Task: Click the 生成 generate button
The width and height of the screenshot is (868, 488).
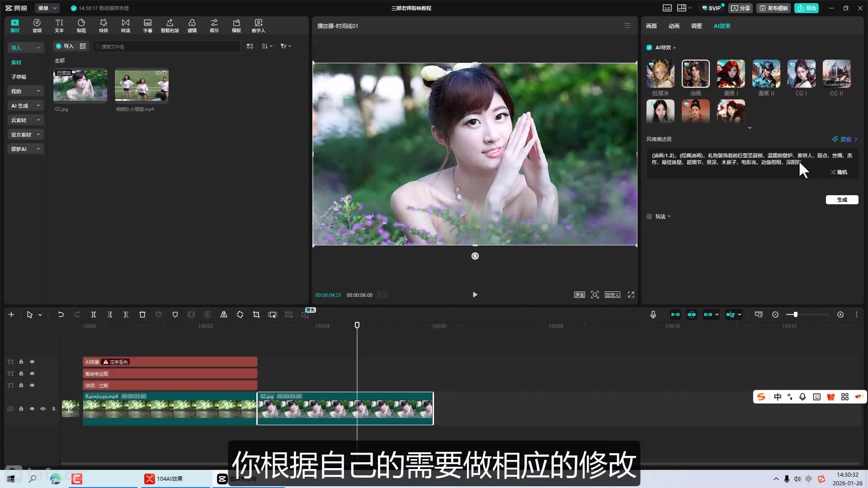Action: point(842,200)
